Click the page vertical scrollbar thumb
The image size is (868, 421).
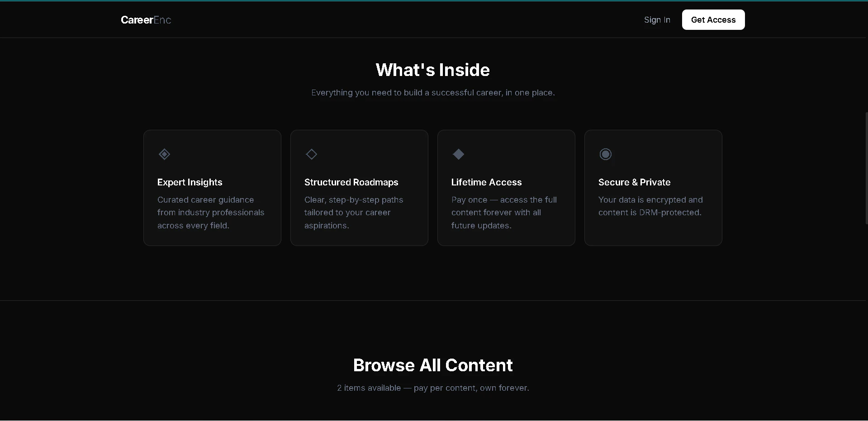tap(866, 167)
